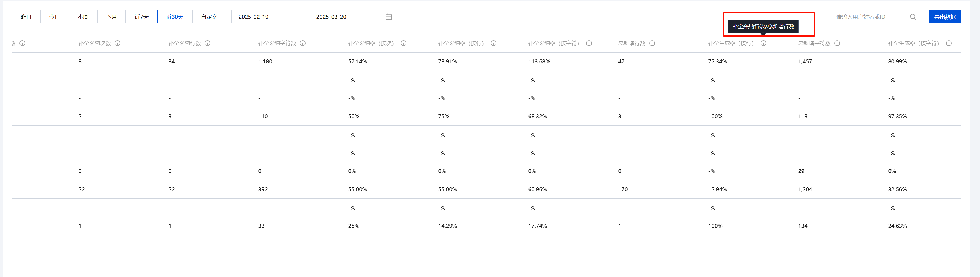Click info icon beside 总新增字符数 header
Viewport: 980px width, 277px height.
point(837,43)
